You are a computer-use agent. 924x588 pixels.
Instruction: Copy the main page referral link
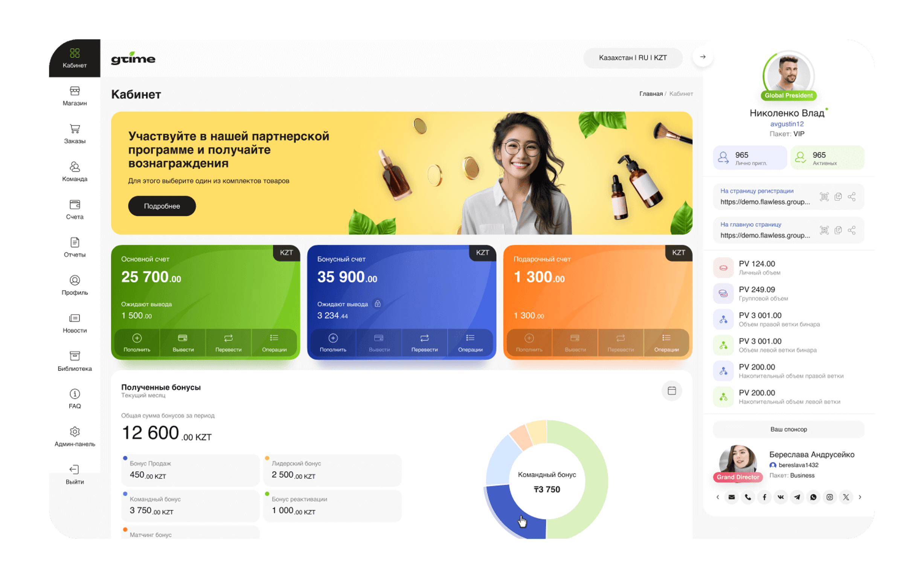pos(838,230)
